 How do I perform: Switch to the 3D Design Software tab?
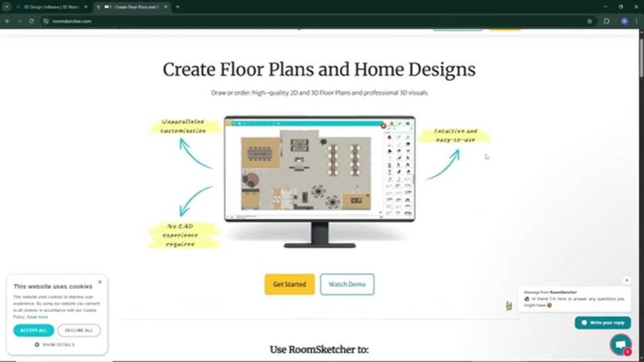click(x=52, y=7)
